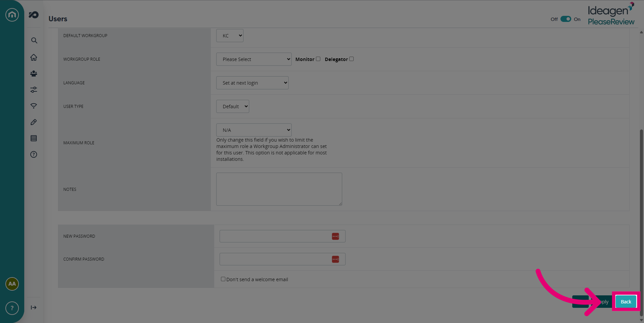Check the Delegator checkbox
The height and width of the screenshot is (323, 644).
click(x=352, y=59)
